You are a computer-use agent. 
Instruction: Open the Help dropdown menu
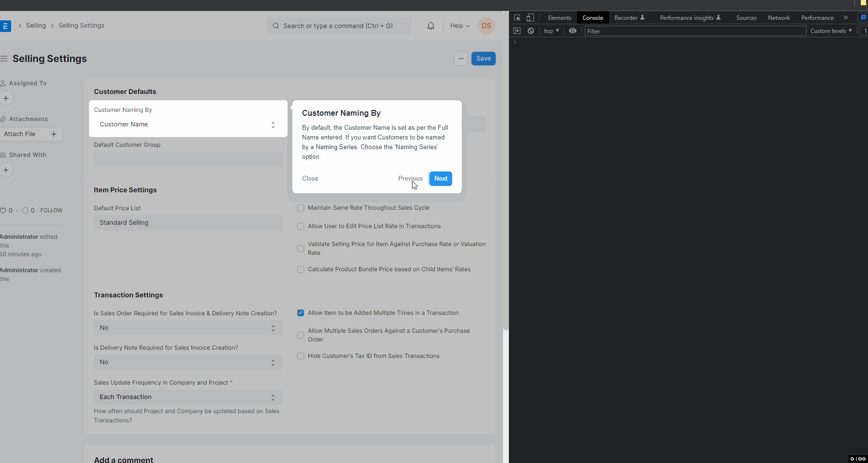tap(459, 26)
